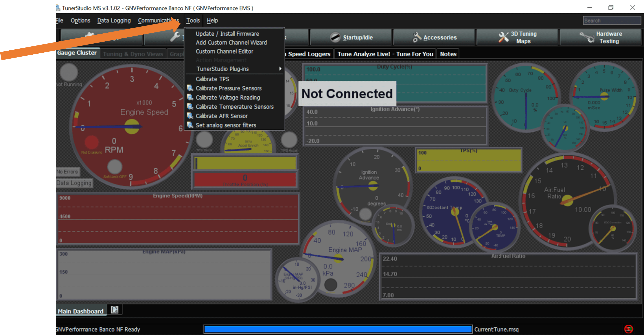
Task: Open Custom Channel Editor
Action: click(x=224, y=51)
